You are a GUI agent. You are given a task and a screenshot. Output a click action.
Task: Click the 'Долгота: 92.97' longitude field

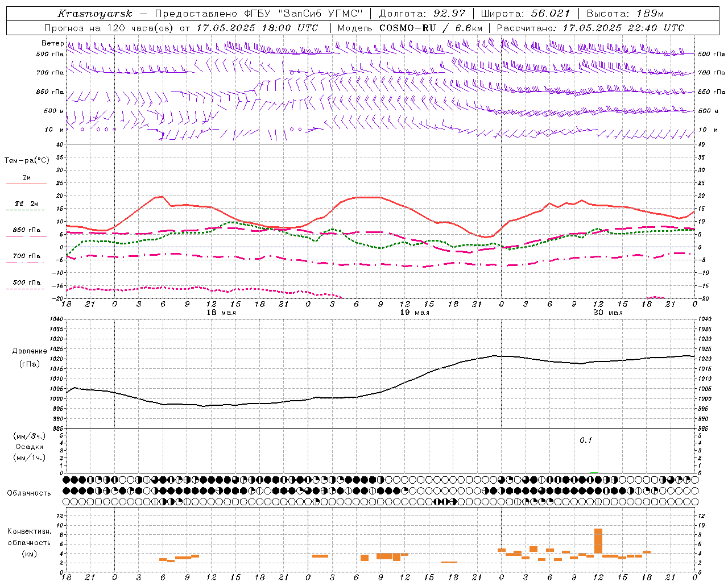point(422,14)
